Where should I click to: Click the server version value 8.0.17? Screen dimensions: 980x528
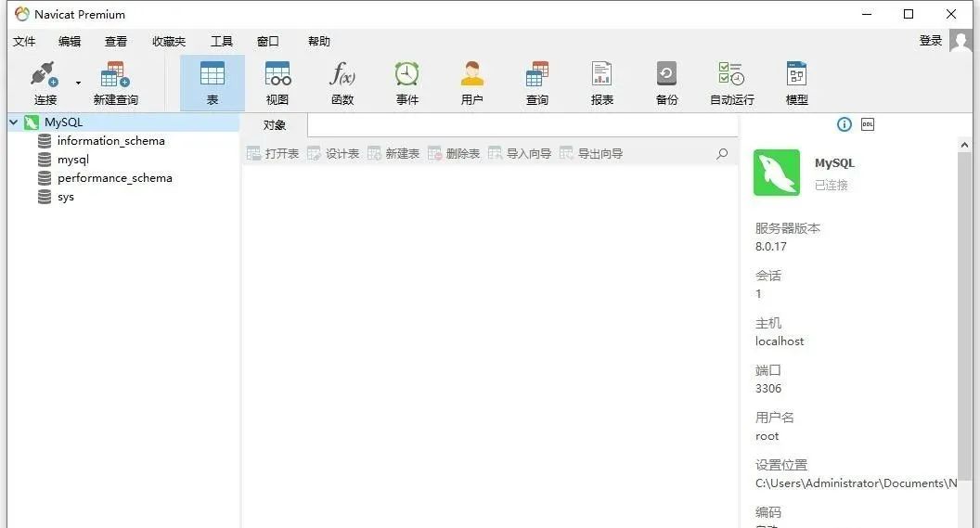[x=770, y=247]
